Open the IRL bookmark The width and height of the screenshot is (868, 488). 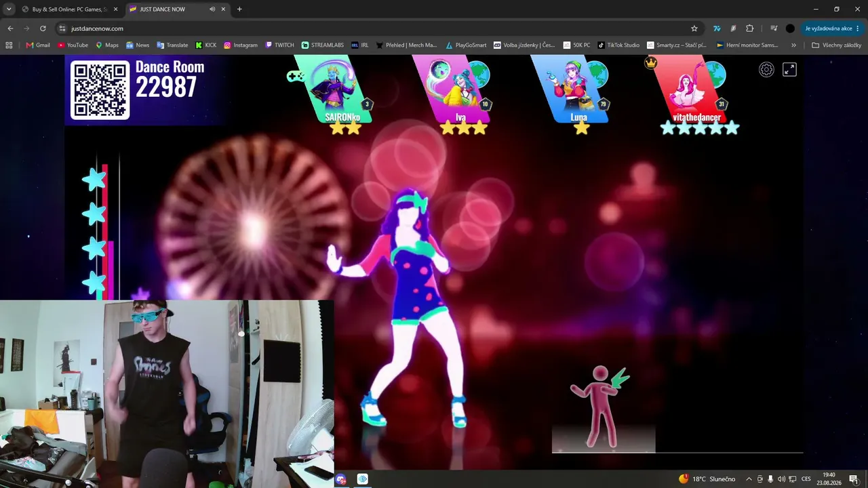[x=360, y=45]
